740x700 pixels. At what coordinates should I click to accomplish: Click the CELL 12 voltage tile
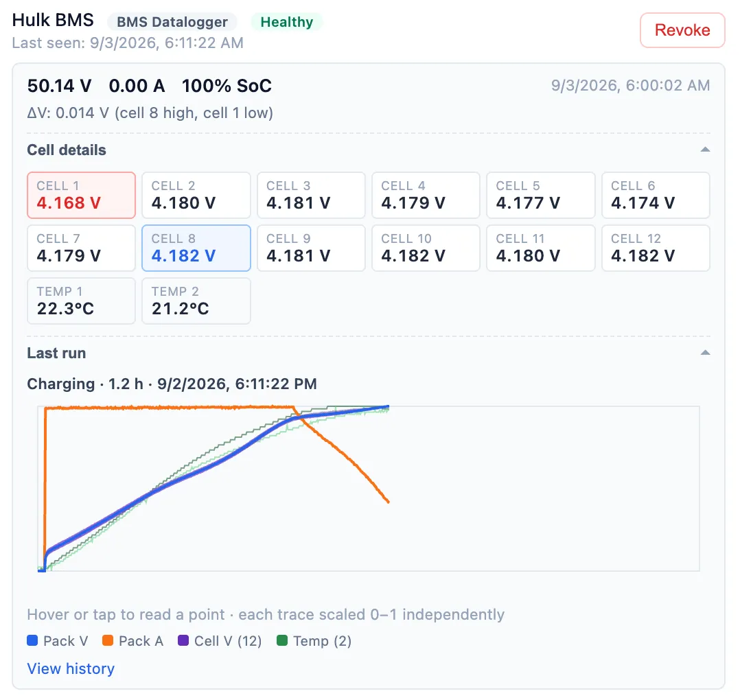[656, 248]
